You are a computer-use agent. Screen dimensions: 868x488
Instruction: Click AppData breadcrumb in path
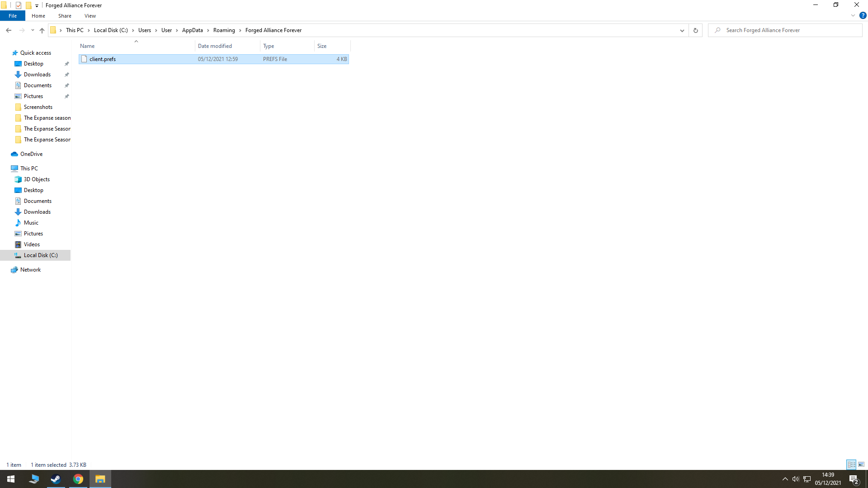pos(193,30)
